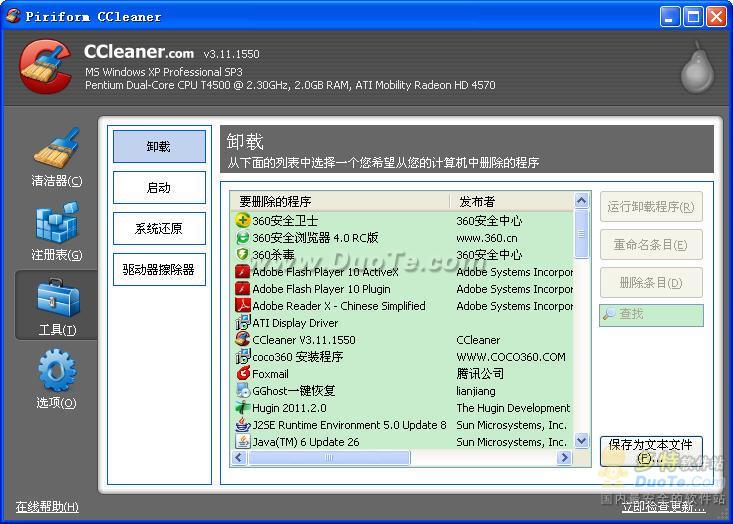The width and height of the screenshot is (733, 524).
Task: Open the 系统还原 (System Restore) tab
Action: [x=159, y=229]
